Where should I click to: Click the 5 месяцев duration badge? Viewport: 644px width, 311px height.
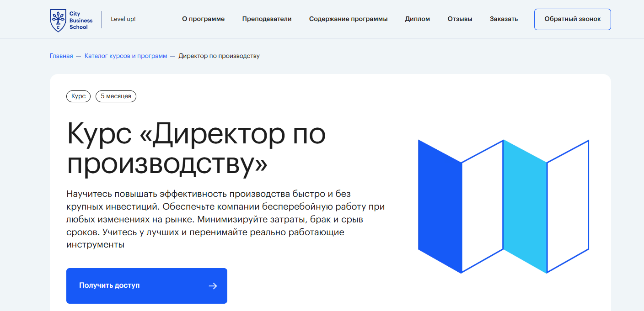coord(116,96)
